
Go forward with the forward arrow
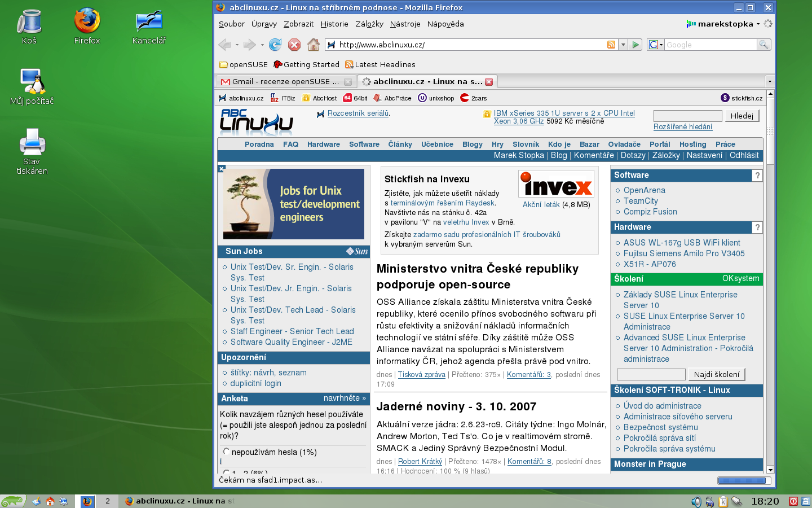pyautogui.click(x=250, y=45)
